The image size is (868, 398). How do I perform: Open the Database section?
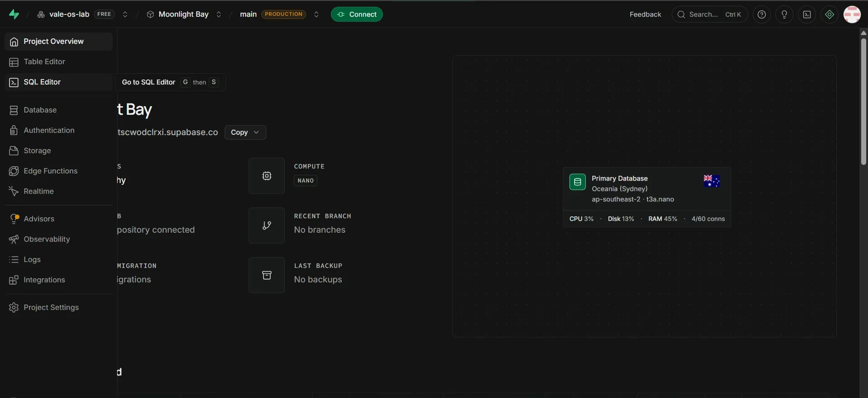pos(59,110)
